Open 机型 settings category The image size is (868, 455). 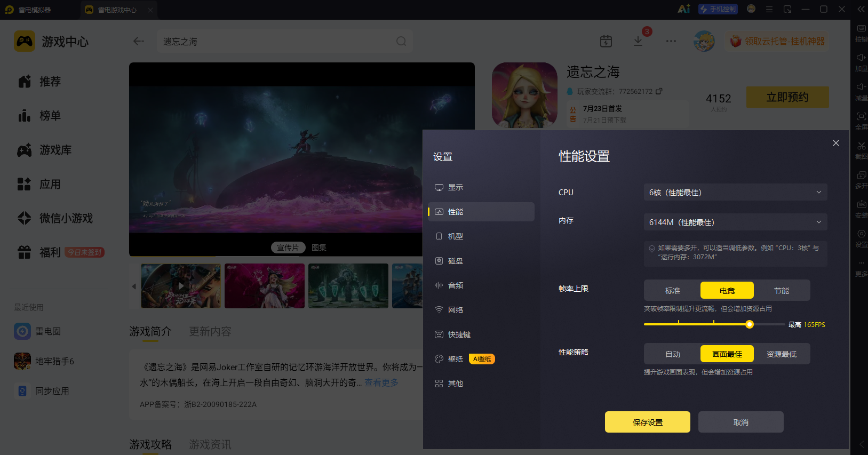481,236
